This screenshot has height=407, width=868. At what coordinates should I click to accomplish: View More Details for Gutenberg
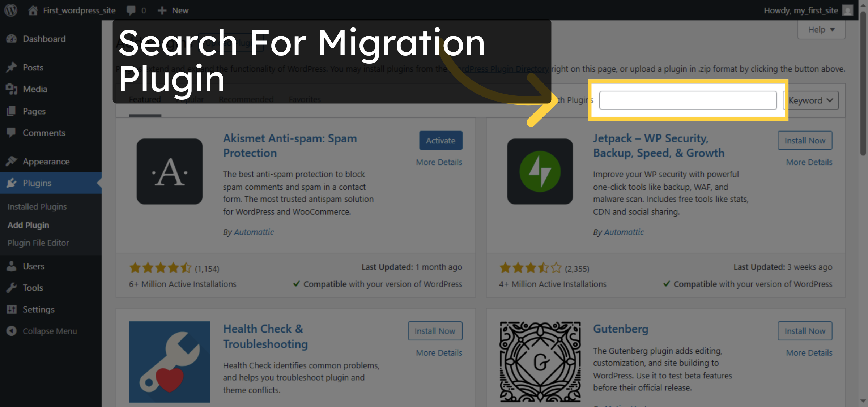809,352
